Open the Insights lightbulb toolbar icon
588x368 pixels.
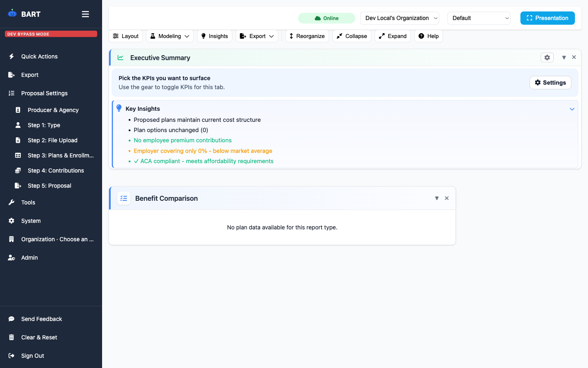point(203,36)
